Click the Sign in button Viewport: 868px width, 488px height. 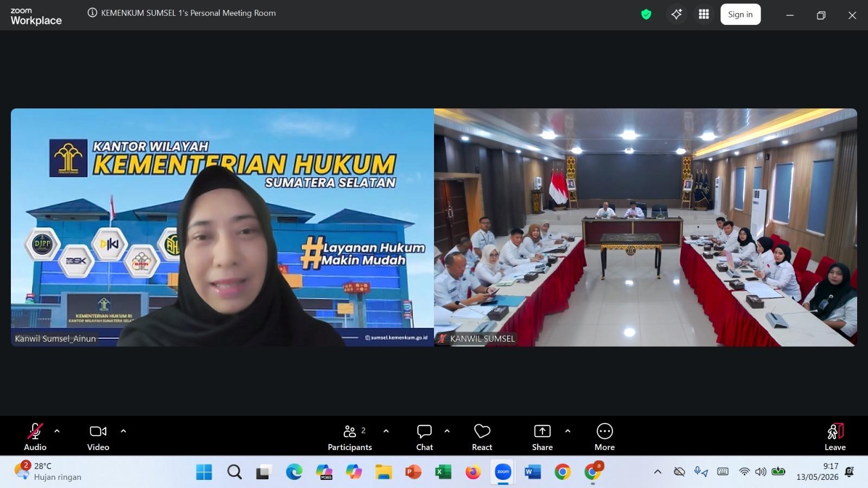click(741, 15)
